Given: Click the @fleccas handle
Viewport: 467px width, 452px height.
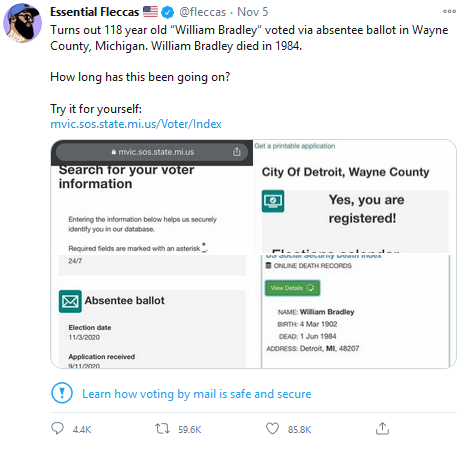Looking at the screenshot, I should (203, 12).
